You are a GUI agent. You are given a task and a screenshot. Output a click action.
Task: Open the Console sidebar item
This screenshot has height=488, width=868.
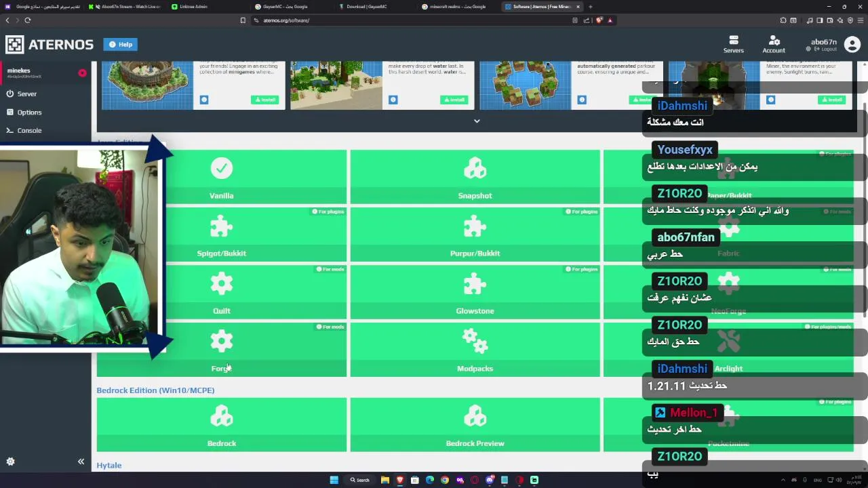click(x=46, y=130)
